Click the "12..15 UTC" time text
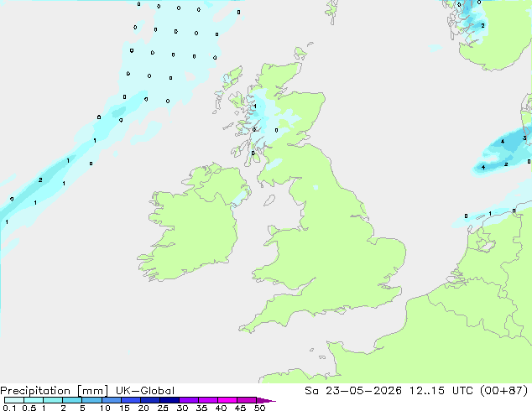Viewport: 532px width, 411px height. 442,391
